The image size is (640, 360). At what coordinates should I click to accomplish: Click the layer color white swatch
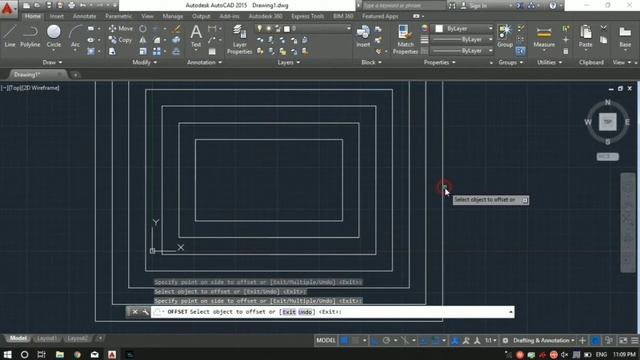[x=287, y=29]
